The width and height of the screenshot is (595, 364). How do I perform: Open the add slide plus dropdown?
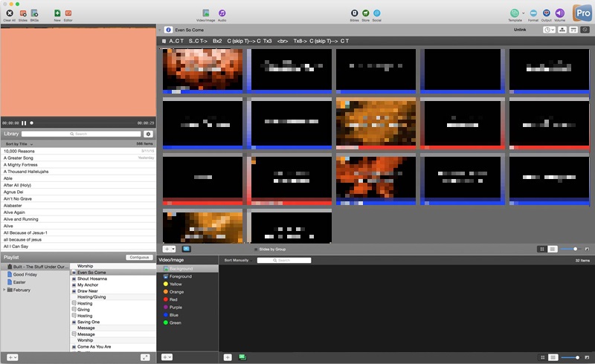click(169, 249)
